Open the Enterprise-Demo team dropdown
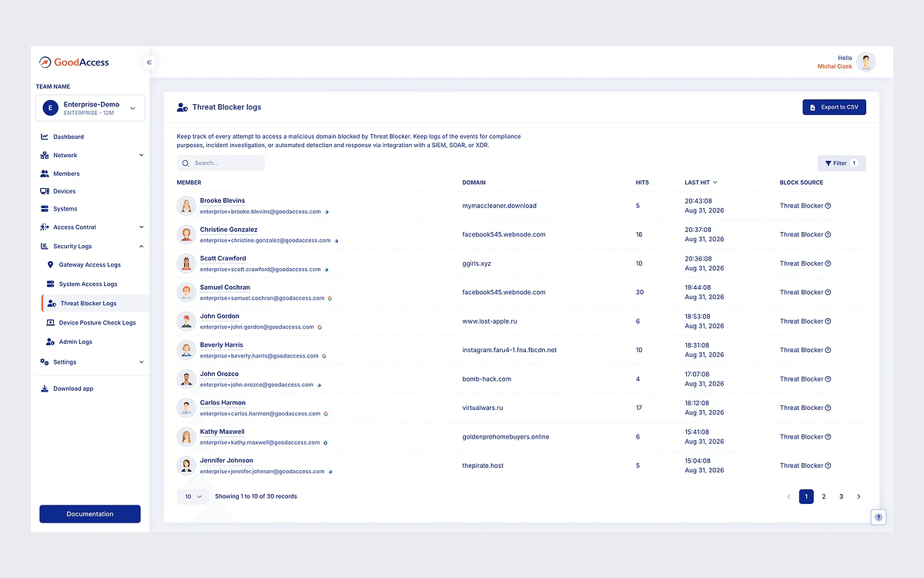 90,109
